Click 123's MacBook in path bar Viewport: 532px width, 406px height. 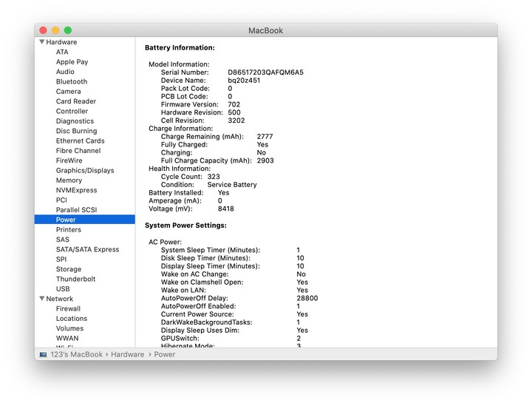tap(76, 354)
